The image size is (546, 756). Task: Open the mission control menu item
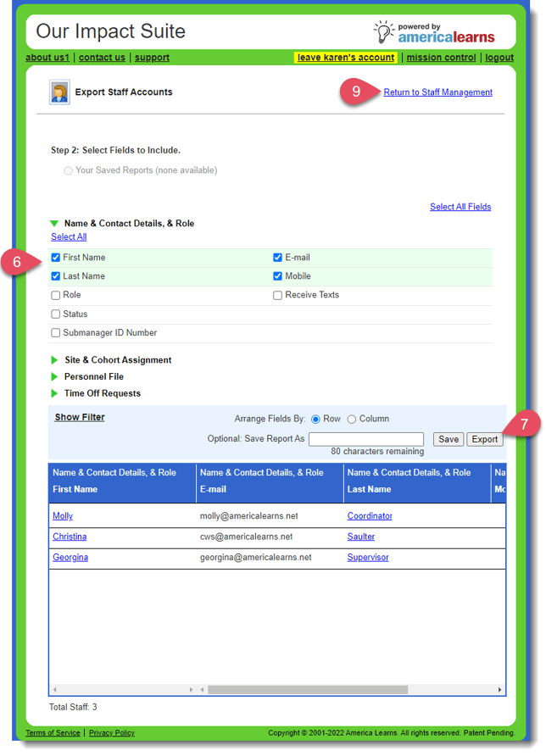point(441,58)
